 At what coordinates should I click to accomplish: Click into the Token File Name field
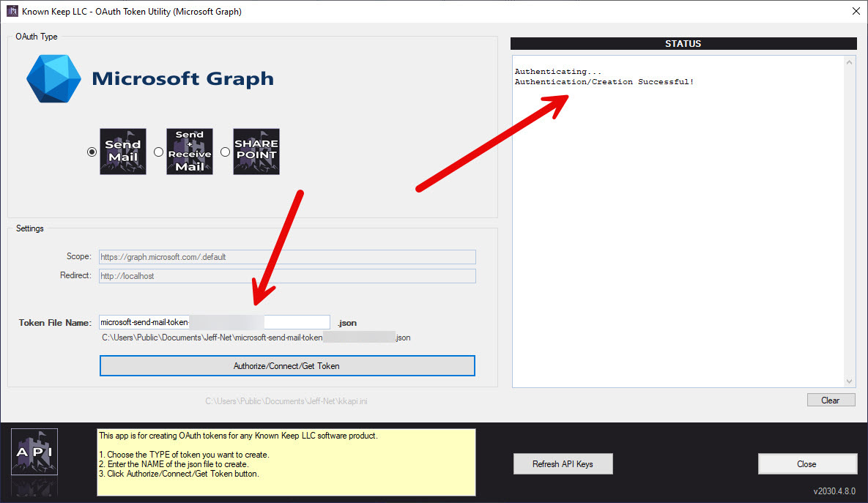[x=297, y=322]
